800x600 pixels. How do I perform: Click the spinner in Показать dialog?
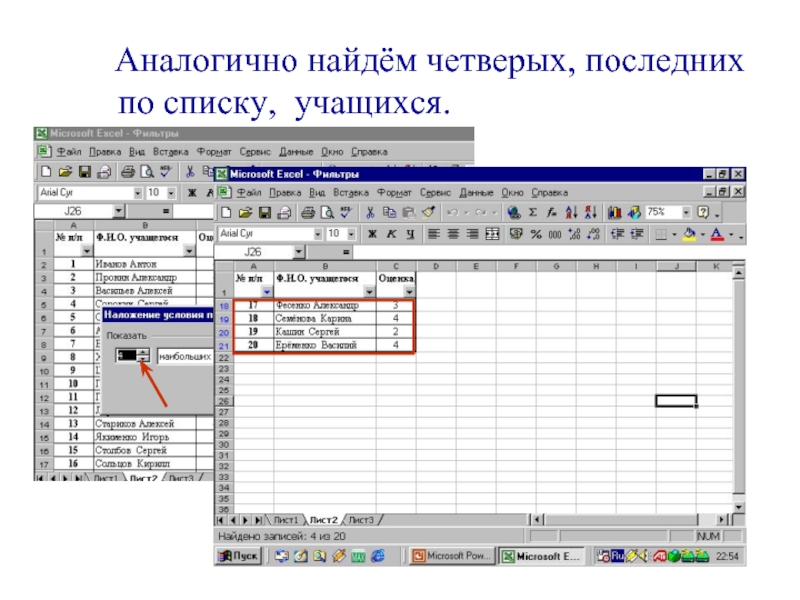tap(144, 356)
